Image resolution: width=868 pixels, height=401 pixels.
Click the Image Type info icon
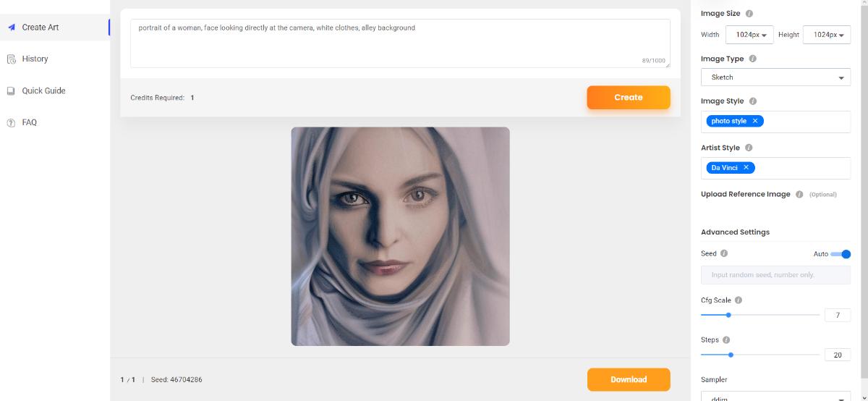click(x=752, y=59)
